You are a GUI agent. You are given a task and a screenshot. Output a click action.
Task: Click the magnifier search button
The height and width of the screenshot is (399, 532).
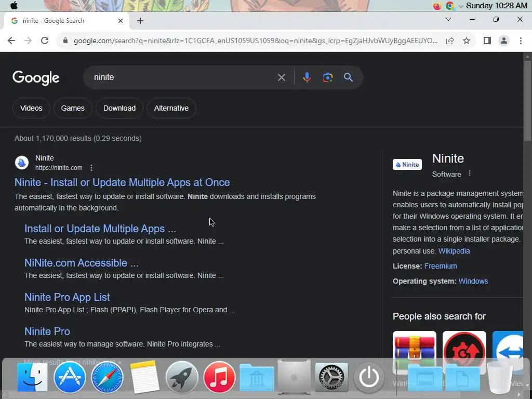(348, 77)
